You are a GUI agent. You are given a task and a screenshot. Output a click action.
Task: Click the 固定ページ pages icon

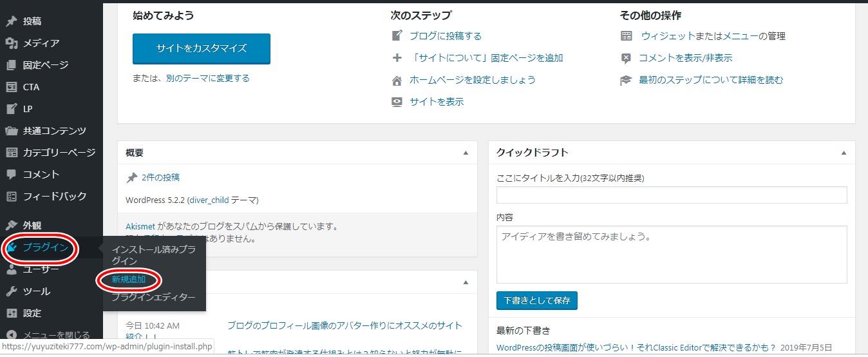[x=11, y=65]
